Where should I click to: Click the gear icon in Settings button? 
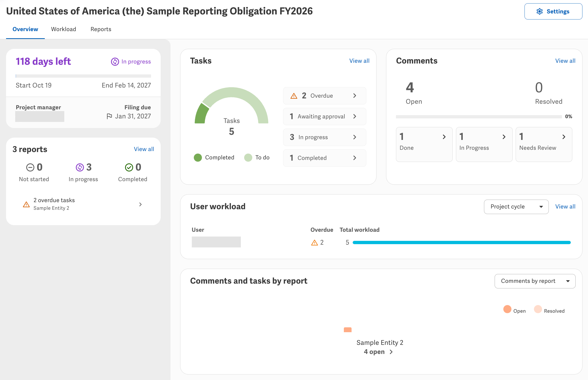[x=540, y=11]
